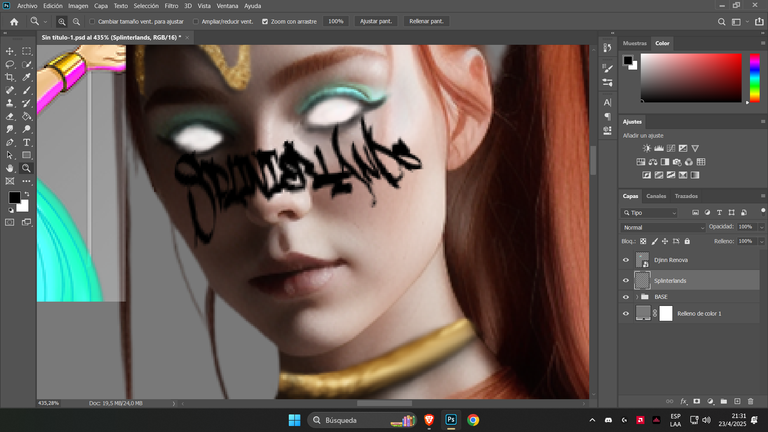
Task: Go to Photoshop home screen
Action: [14, 22]
